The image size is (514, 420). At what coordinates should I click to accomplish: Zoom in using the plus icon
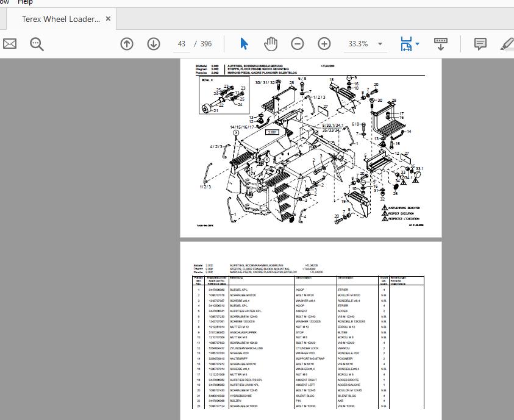tap(324, 43)
